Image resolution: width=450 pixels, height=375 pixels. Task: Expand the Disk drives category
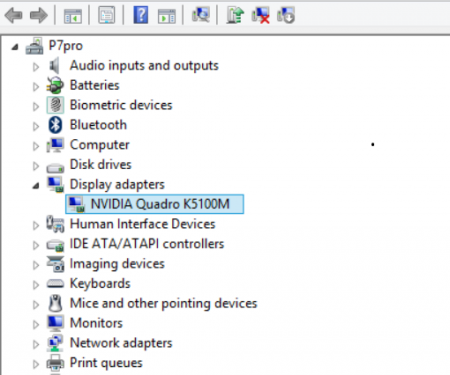click(x=36, y=166)
